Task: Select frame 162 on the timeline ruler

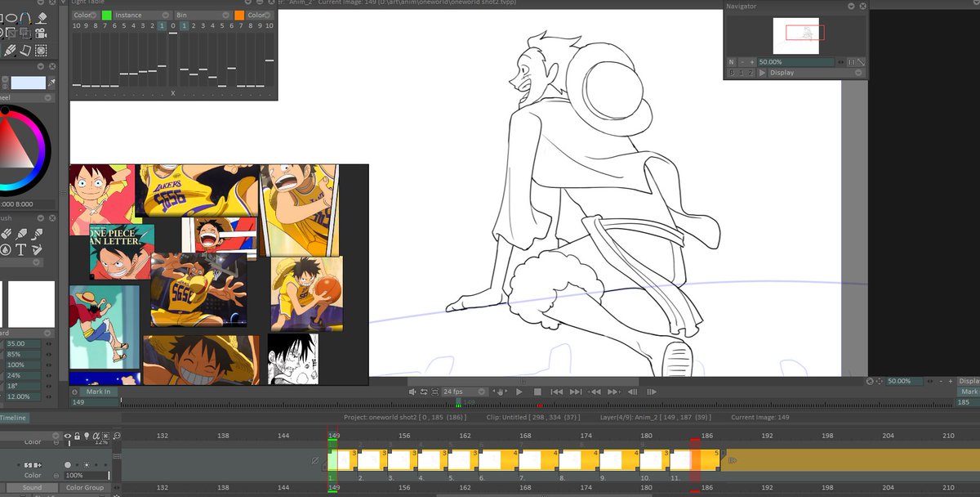Action: 465,436
